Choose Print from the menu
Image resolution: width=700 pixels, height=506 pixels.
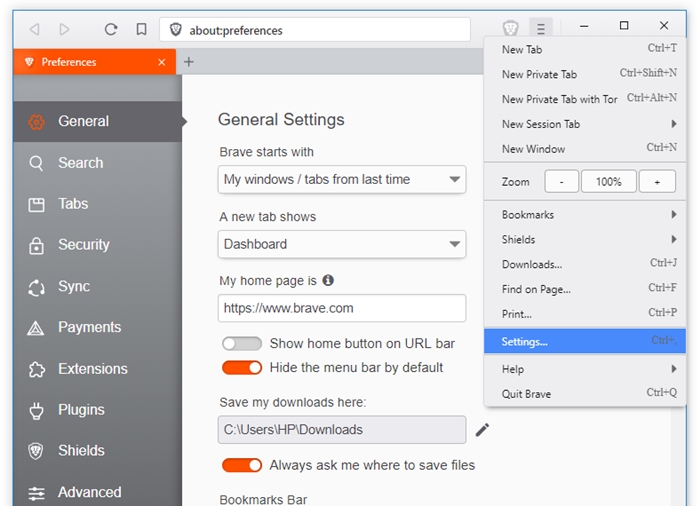pos(585,314)
